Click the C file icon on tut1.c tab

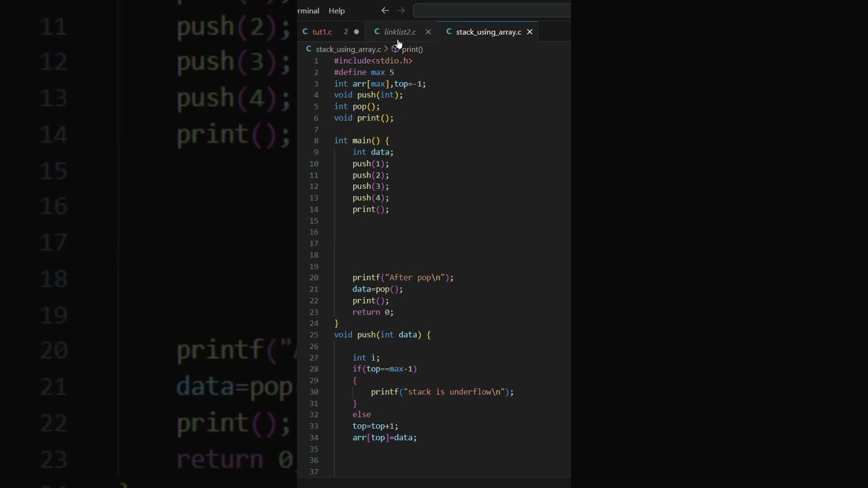(x=305, y=32)
